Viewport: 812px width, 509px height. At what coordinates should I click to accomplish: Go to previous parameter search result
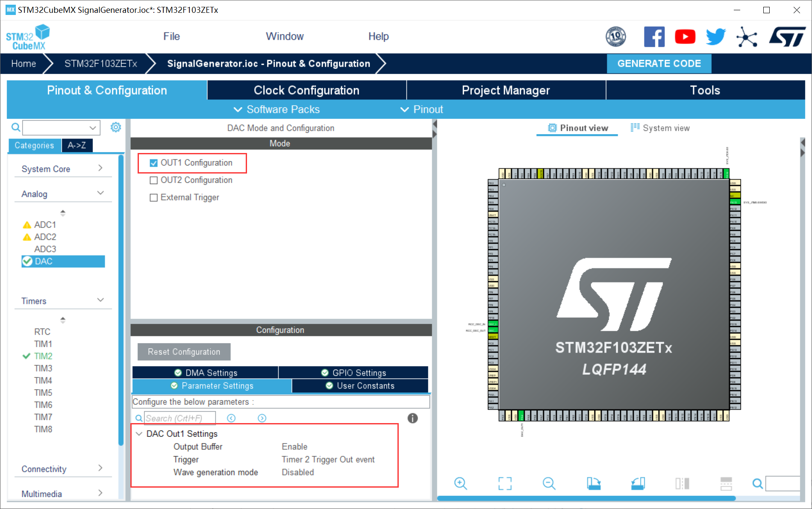click(x=231, y=418)
